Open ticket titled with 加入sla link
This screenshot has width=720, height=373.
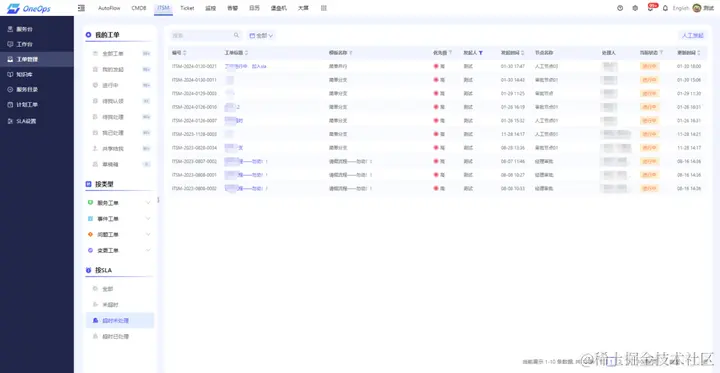(246, 66)
